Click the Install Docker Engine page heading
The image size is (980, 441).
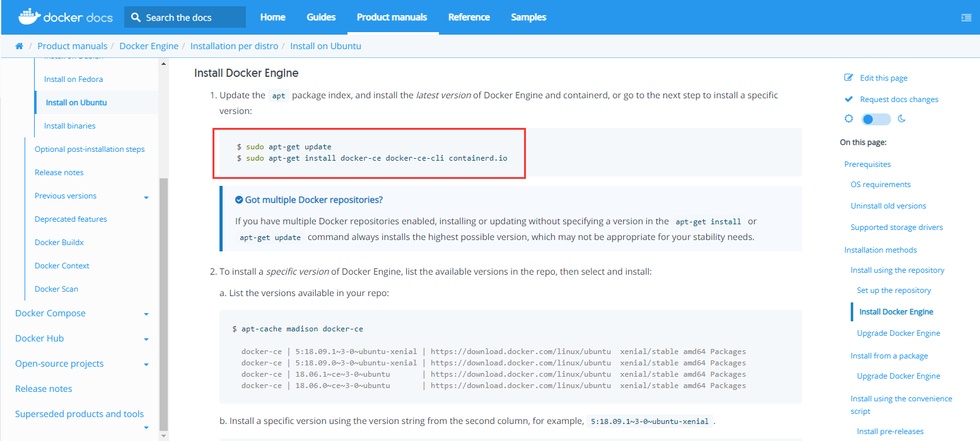(247, 73)
